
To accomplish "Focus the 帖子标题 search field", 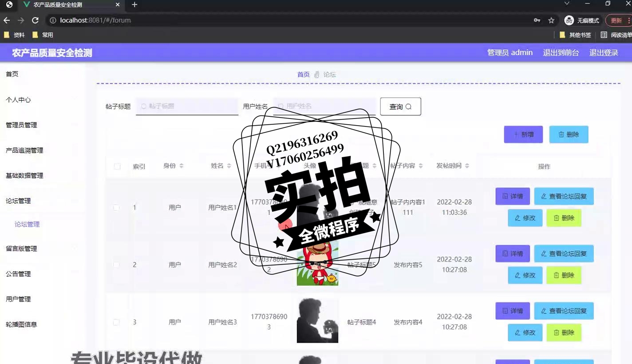I will point(187,107).
